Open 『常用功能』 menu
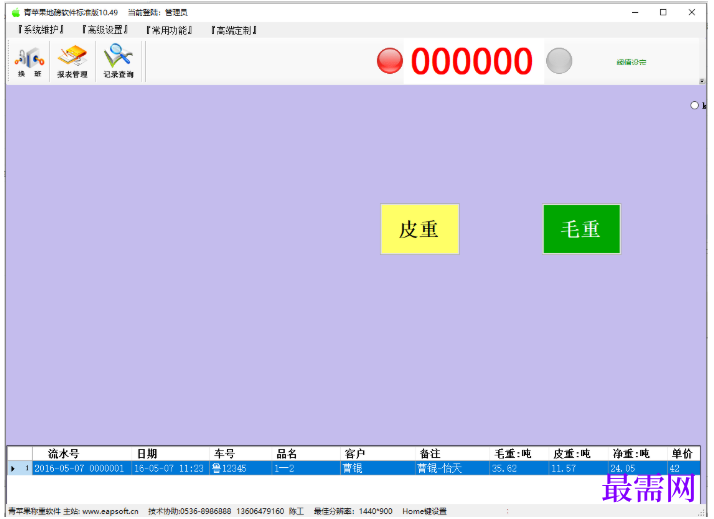Viewport: 714px width, 519px height. pos(169,31)
